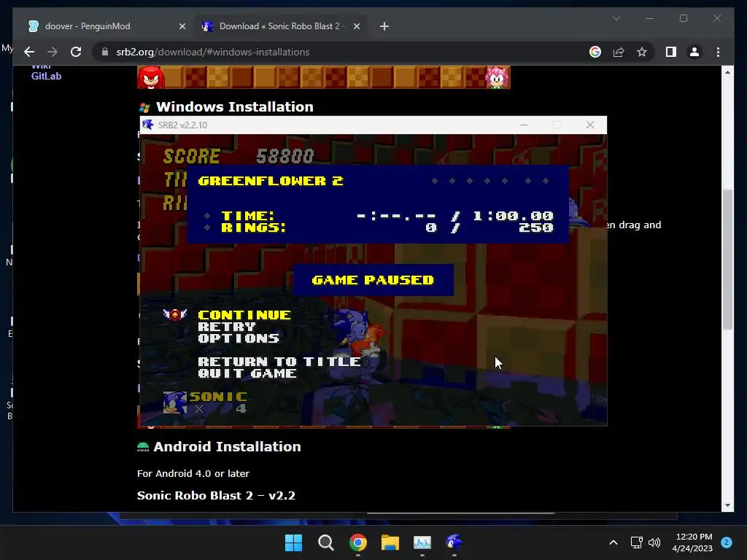Open a new Chrome tab
This screenshot has width=747, height=560.
pos(384,27)
